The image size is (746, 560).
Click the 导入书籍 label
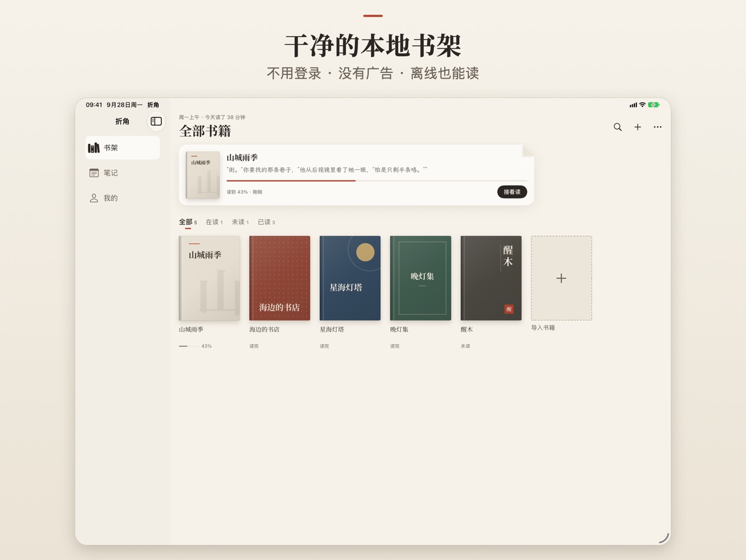543,328
